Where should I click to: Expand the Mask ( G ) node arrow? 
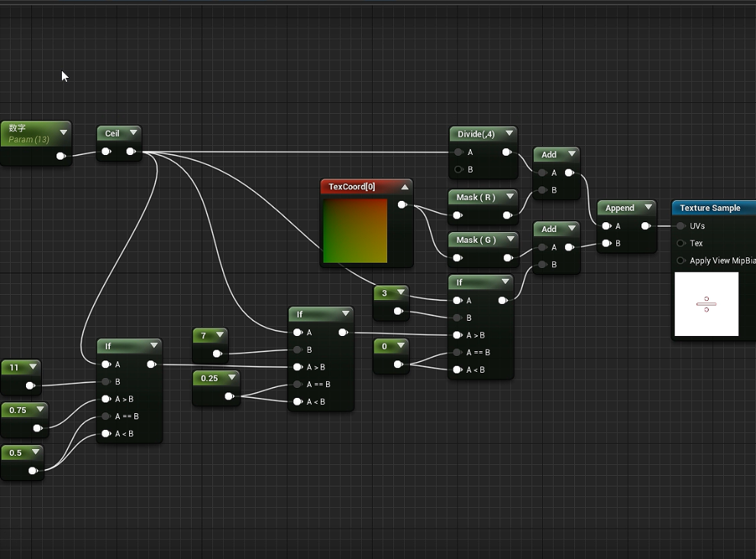[509, 240]
